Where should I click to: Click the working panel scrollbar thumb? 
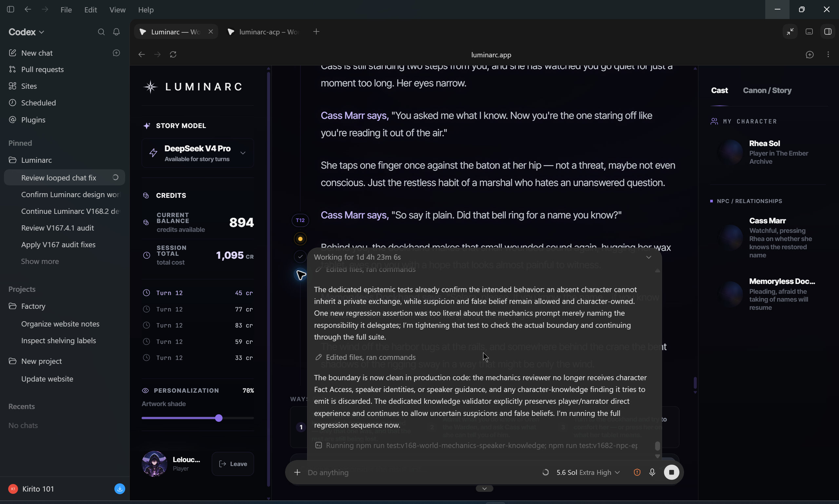(657, 446)
